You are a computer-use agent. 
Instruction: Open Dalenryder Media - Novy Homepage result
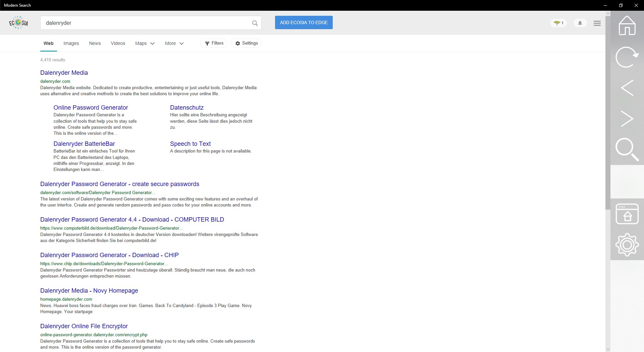(89, 291)
